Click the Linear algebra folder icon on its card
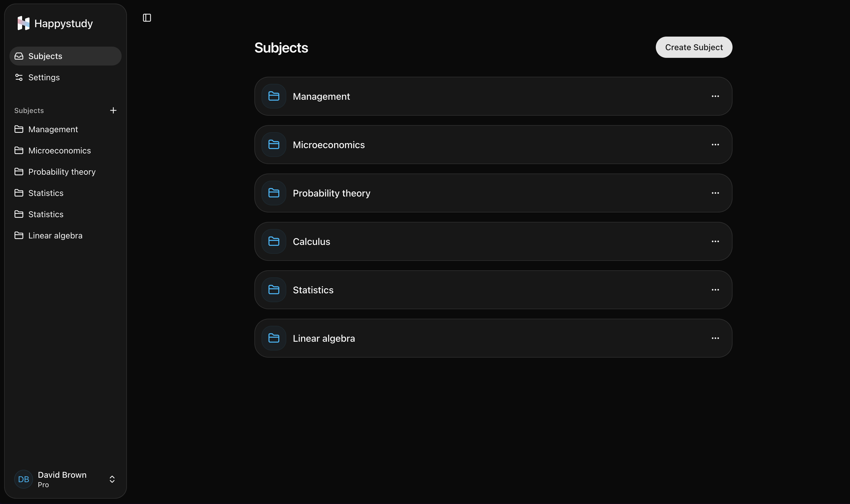This screenshot has height=504, width=850. (x=273, y=338)
